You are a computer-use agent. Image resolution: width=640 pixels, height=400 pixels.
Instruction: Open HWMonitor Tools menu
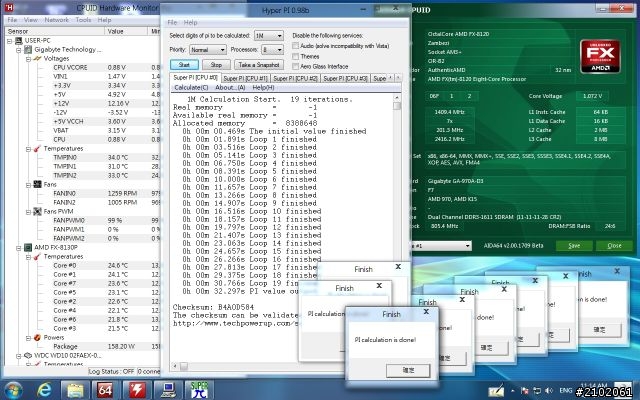[x=83, y=20]
